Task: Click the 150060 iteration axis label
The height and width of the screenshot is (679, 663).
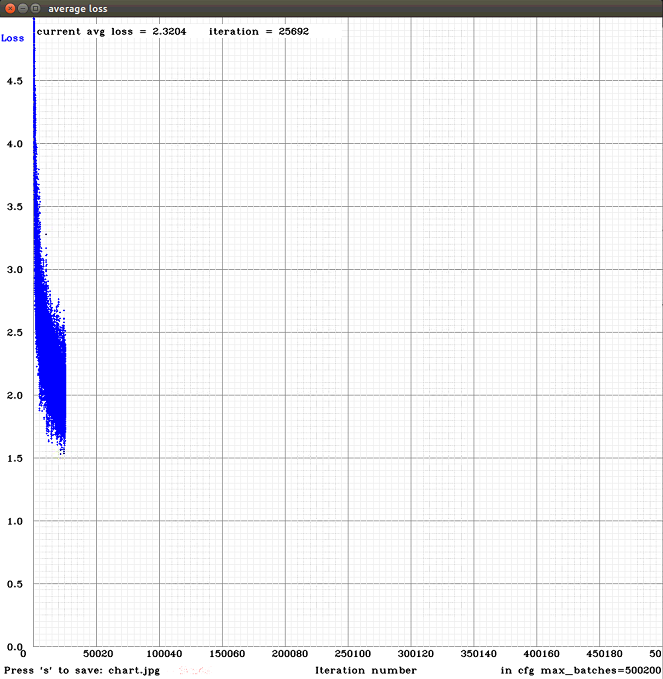Action: point(227,653)
